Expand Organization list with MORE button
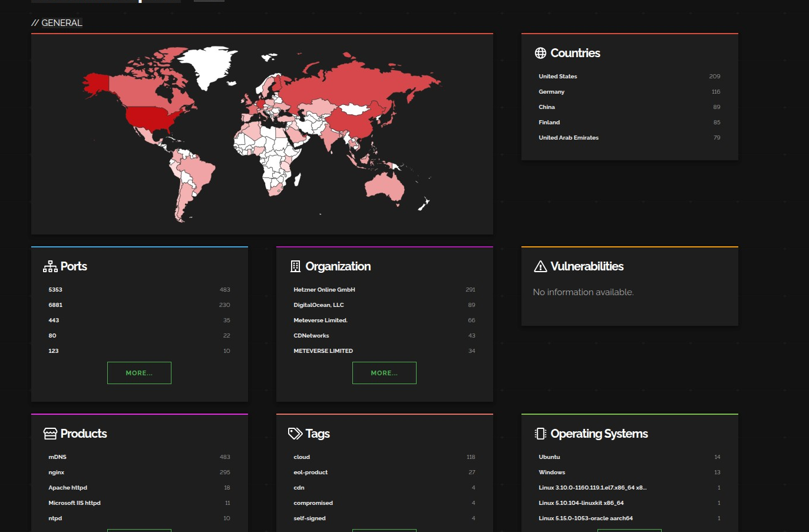Viewport: 809px width, 532px height. (x=384, y=373)
